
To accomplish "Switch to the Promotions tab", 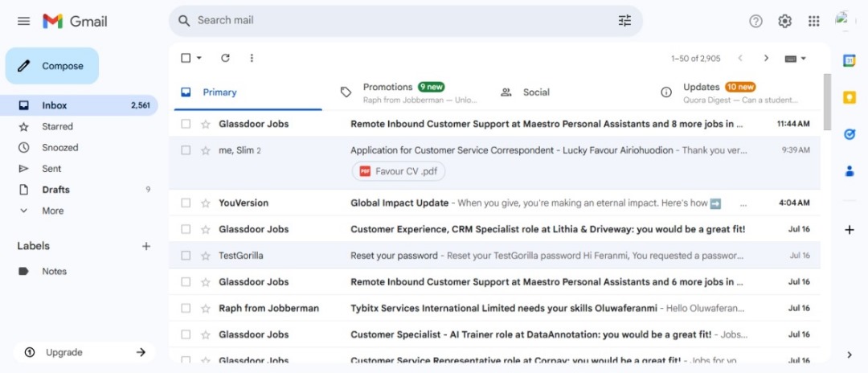I will pos(409,92).
